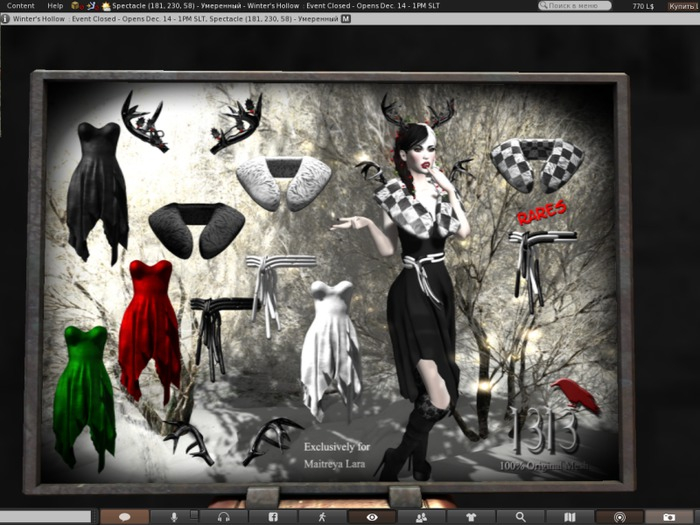Click the 770 L$ balance display
Image resolution: width=700 pixels, height=525 pixels.
(645, 6)
